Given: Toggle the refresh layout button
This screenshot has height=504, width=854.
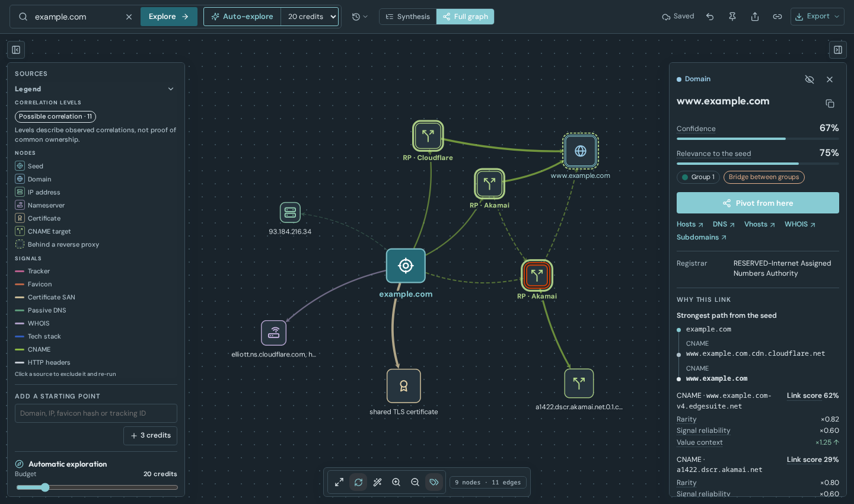Looking at the screenshot, I should click(358, 482).
